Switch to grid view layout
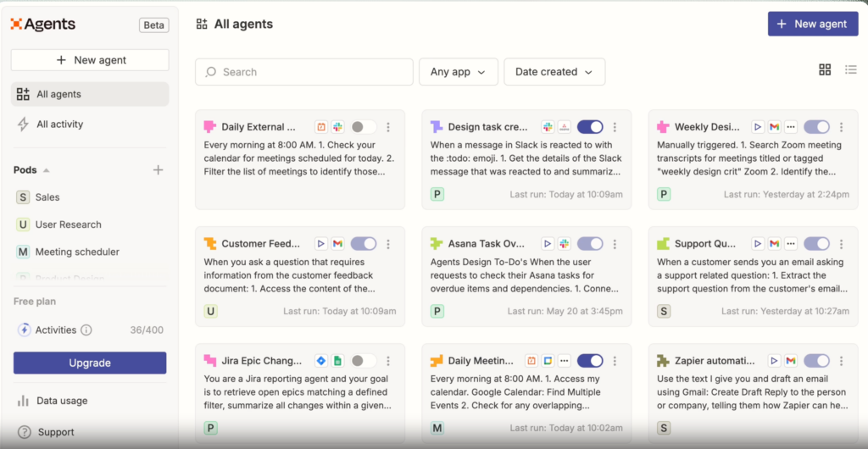 point(825,69)
